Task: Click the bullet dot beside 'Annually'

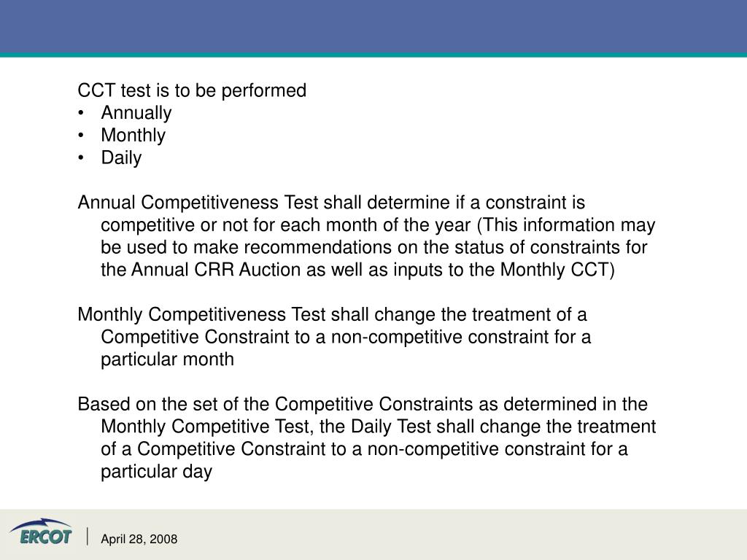Action: click(x=82, y=113)
